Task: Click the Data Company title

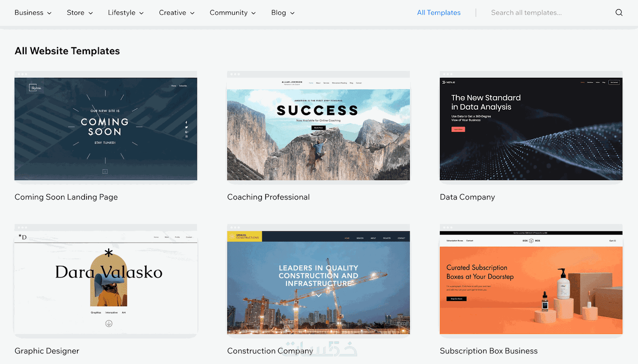Action: pyautogui.click(x=467, y=197)
